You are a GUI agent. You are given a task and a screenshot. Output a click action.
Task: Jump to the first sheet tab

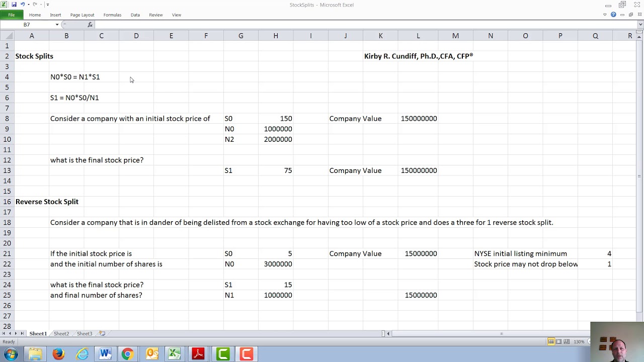[x=4, y=334]
